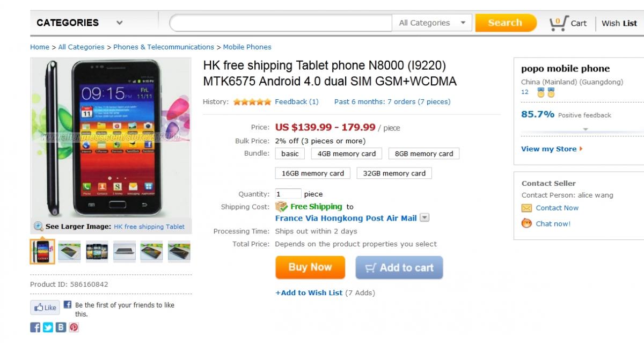
Task: Open the shipping method dropdown arrow
Action: point(425,218)
